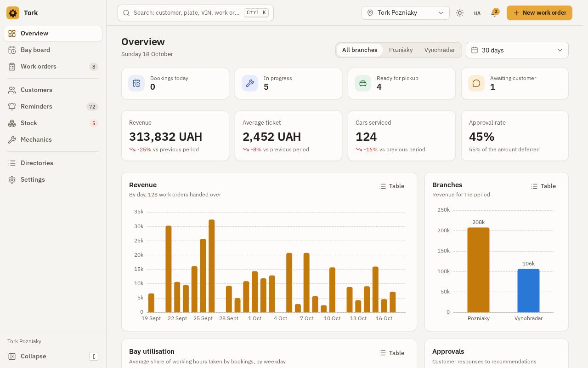Click the Sunday 18 October date text
The width and height of the screenshot is (588, 368).
[147, 54]
